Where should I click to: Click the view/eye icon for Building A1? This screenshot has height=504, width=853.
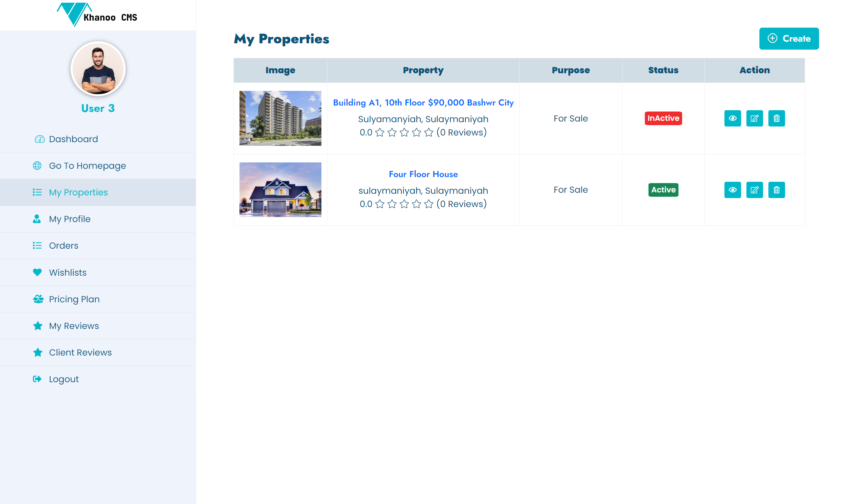733,118
